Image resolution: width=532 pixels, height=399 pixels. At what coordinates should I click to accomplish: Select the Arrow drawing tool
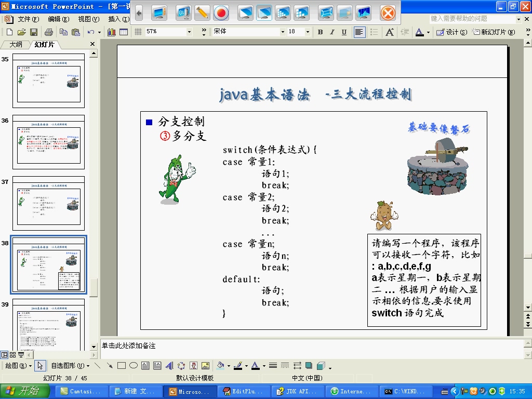tap(109, 365)
